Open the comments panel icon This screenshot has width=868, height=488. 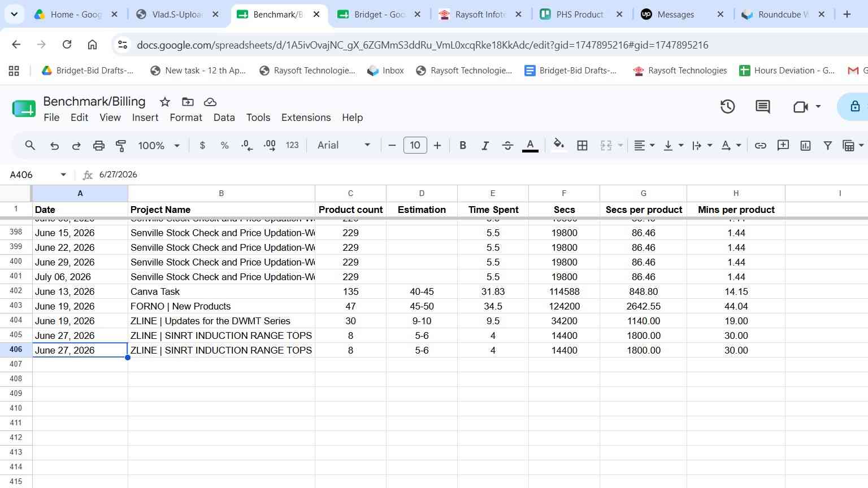(763, 106)
